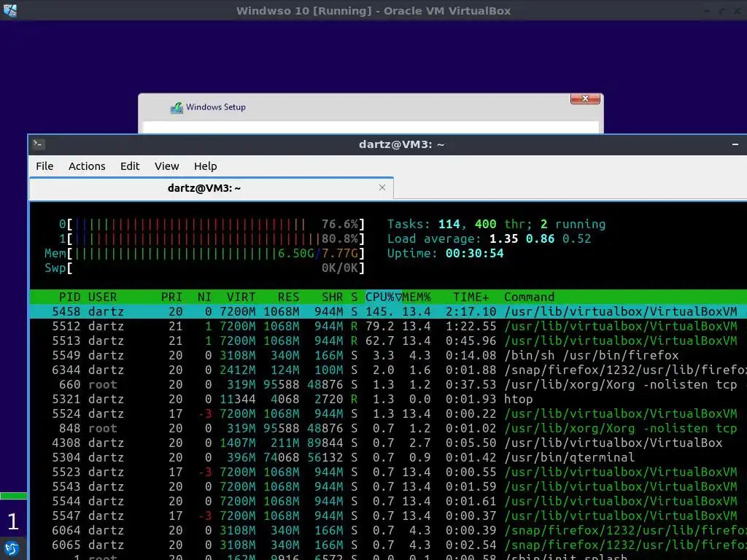Sort by Command column header

tap(530, 297)
